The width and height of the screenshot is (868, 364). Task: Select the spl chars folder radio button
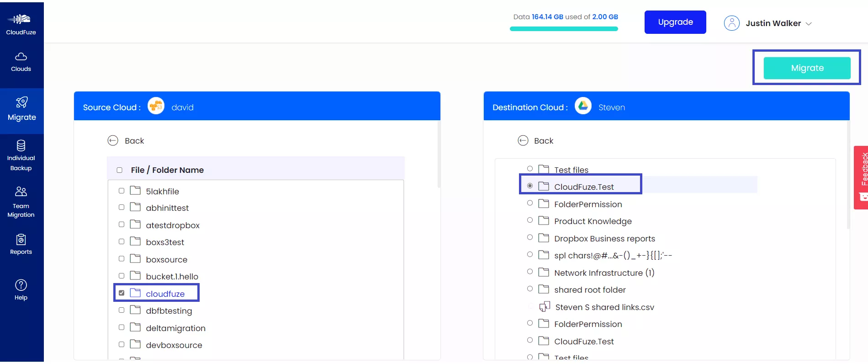(530, 254)
